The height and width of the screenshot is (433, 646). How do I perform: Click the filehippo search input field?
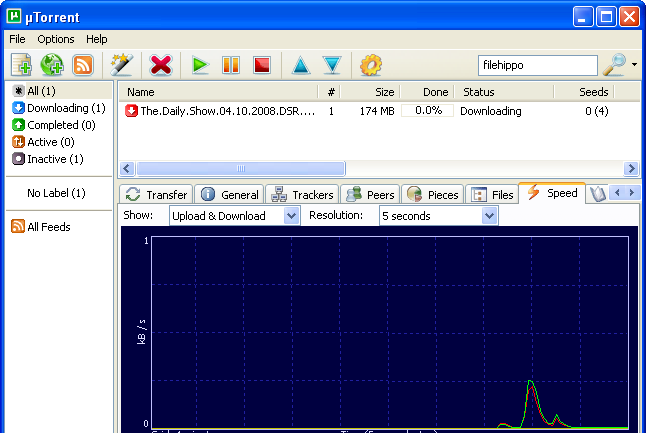tap(538, 65)
